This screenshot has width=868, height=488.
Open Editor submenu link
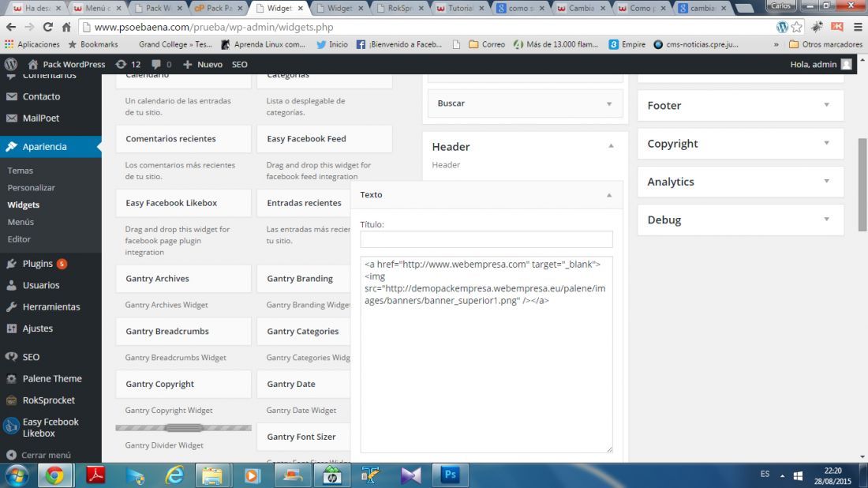[19, 239]
